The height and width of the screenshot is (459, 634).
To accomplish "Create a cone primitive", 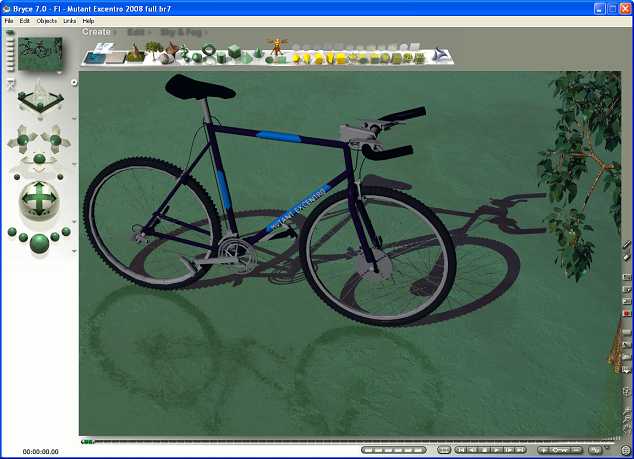I will [258, 53].
